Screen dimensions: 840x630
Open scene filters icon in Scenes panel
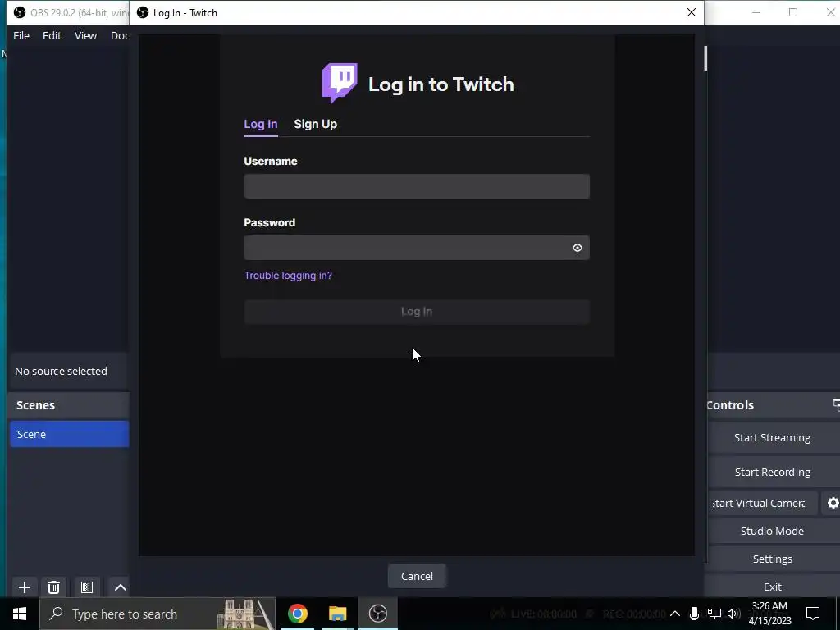pos(87,587)
